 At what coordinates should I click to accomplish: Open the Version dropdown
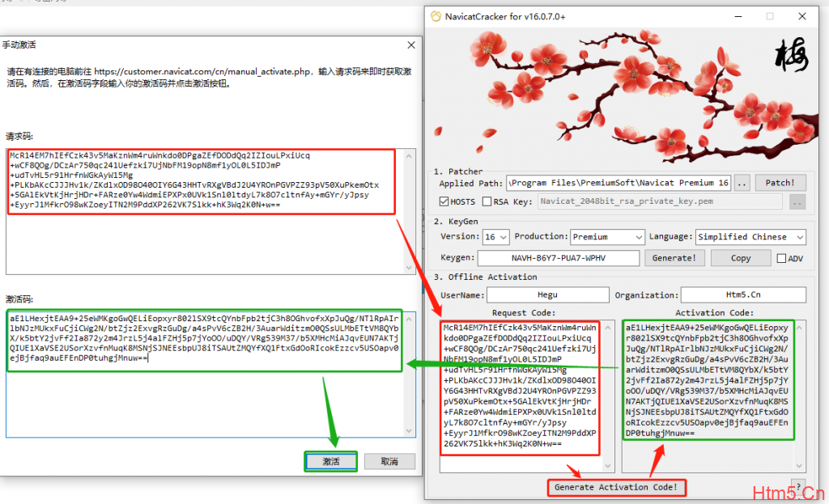tap(496, 237)
